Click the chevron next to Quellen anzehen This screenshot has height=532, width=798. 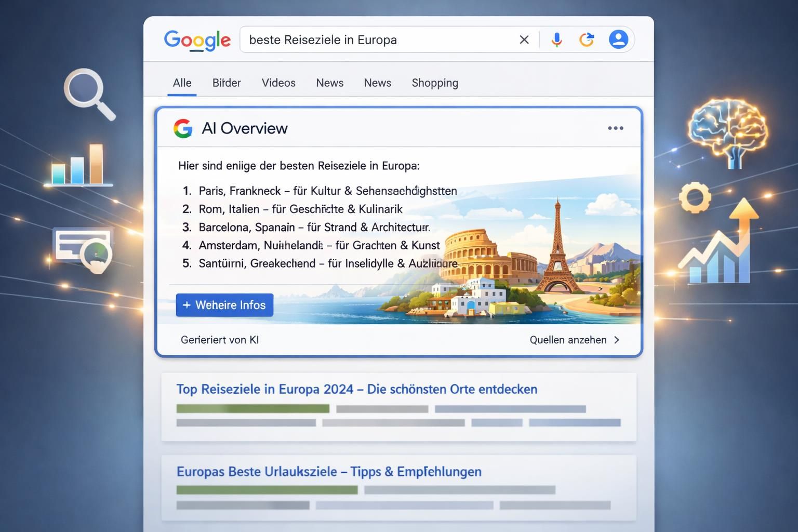point(617,340)
